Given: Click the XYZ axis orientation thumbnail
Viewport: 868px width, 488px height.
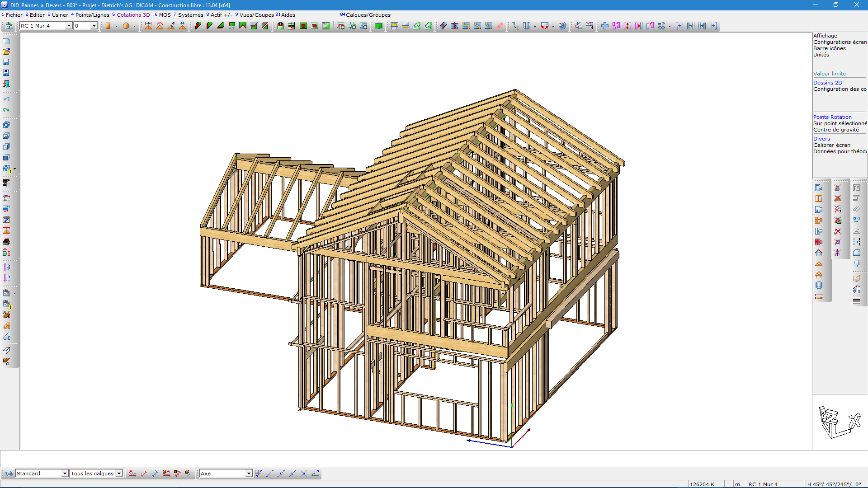Looking at the screenshot, I should (840, 422).
